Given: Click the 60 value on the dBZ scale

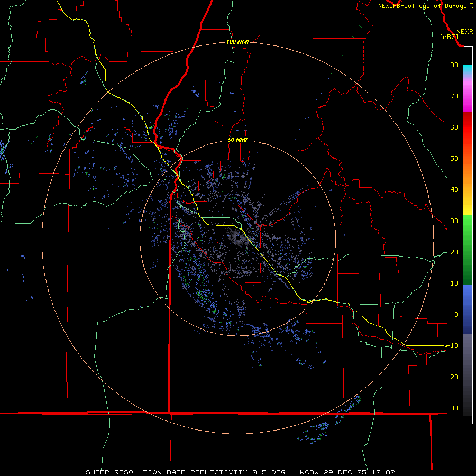Looking at the screenshot, I should pos(454,127).
